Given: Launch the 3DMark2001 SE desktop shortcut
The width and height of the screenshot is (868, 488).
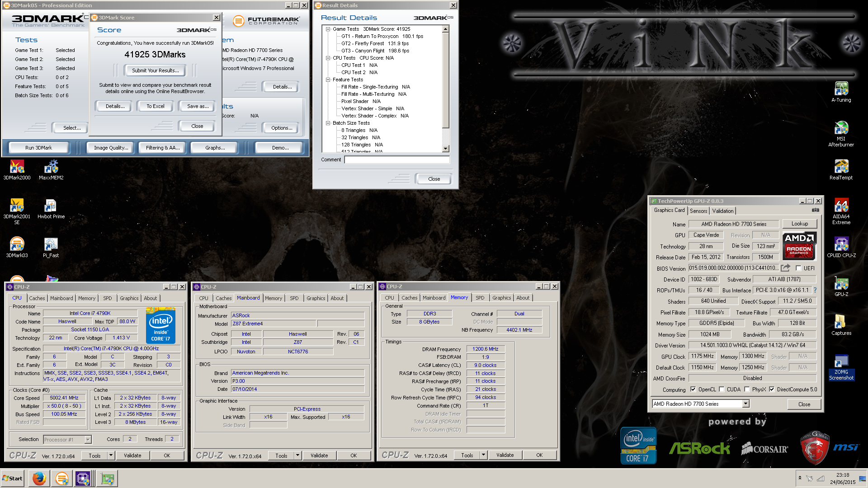Looking at the screenshot, I should point(17,211).
